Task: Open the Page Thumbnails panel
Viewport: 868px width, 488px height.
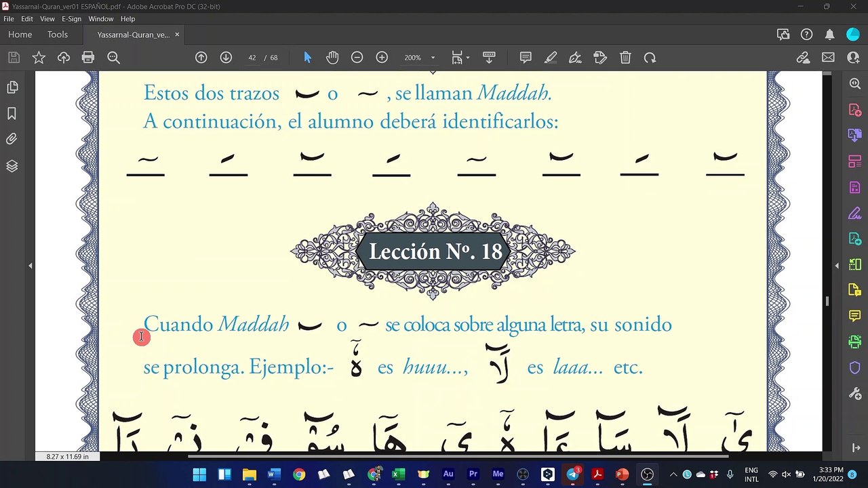Action: click(x=12, y=87)
